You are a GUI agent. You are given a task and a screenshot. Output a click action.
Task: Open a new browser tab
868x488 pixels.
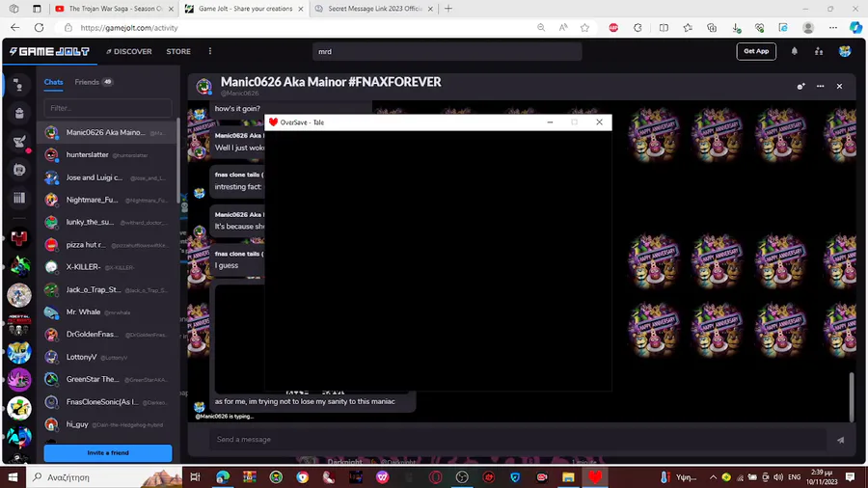point(448,9)
